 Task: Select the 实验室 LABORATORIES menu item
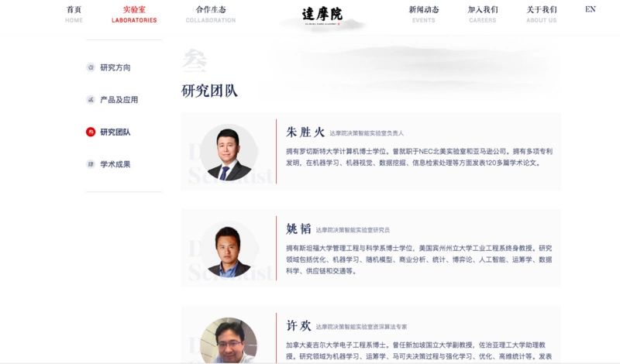click(134, 14)
